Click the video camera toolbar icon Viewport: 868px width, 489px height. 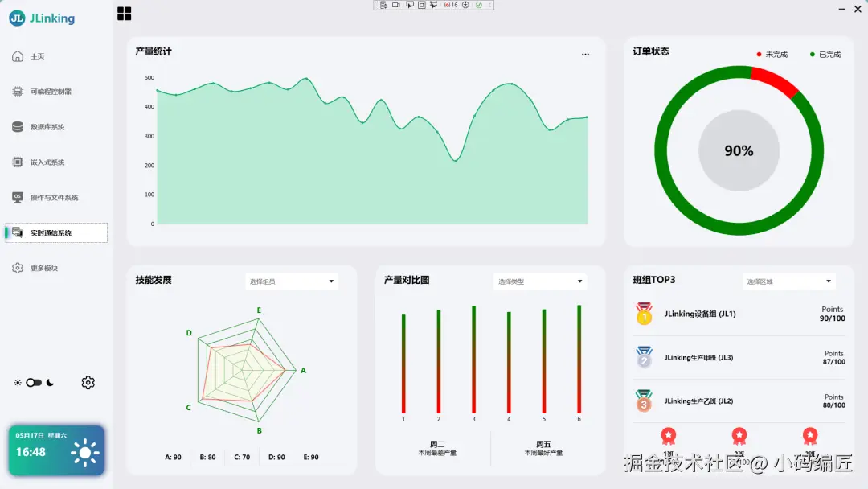[396, 5]
